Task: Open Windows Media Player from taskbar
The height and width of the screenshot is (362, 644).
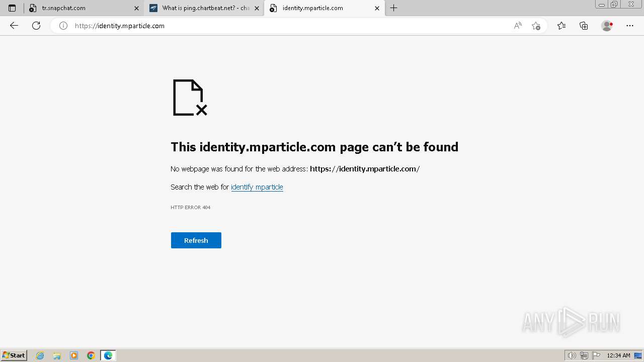Action: [x=74, y=355]
